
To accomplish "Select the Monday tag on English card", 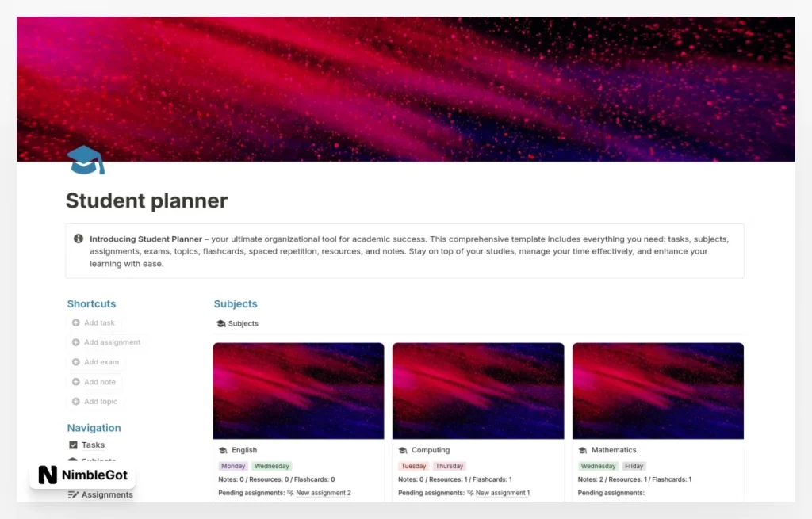I will [232, 465].
